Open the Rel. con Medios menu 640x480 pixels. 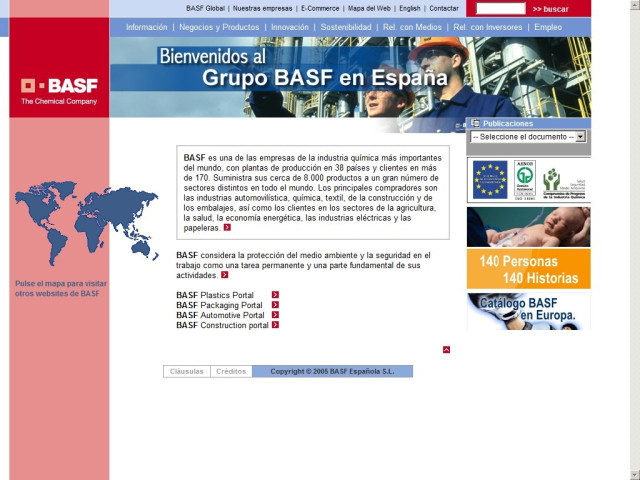coord(412,27)
